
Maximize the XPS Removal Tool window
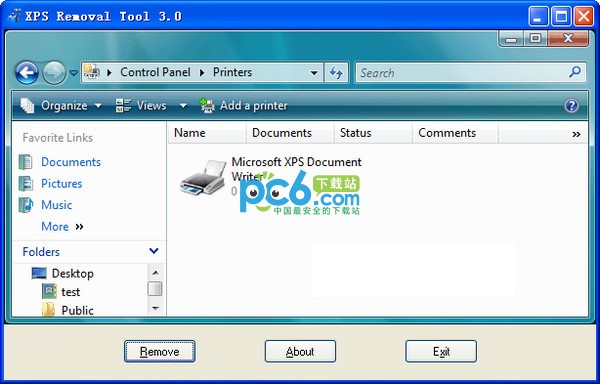click(561, 16)
